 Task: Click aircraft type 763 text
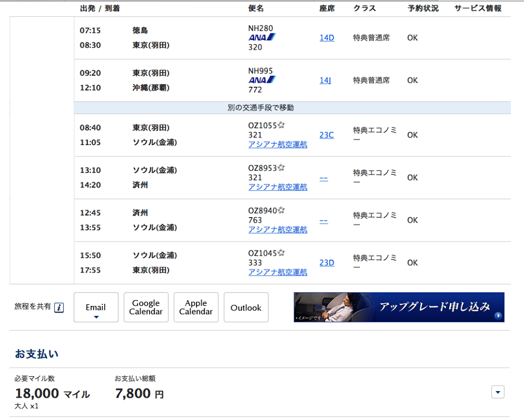(255, 220)
